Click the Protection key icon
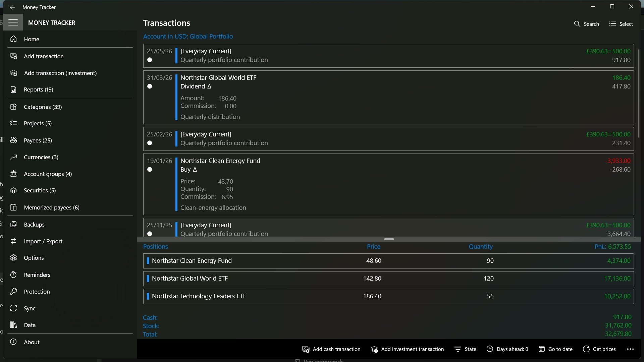Image resolution: width=644 pixels, height=362 pixels. point(13,291)
